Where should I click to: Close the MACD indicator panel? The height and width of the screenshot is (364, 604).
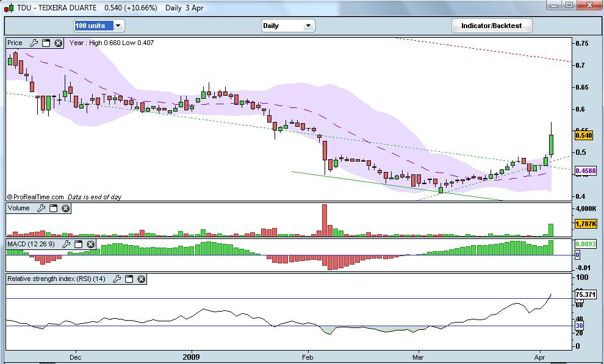point(90,244)
